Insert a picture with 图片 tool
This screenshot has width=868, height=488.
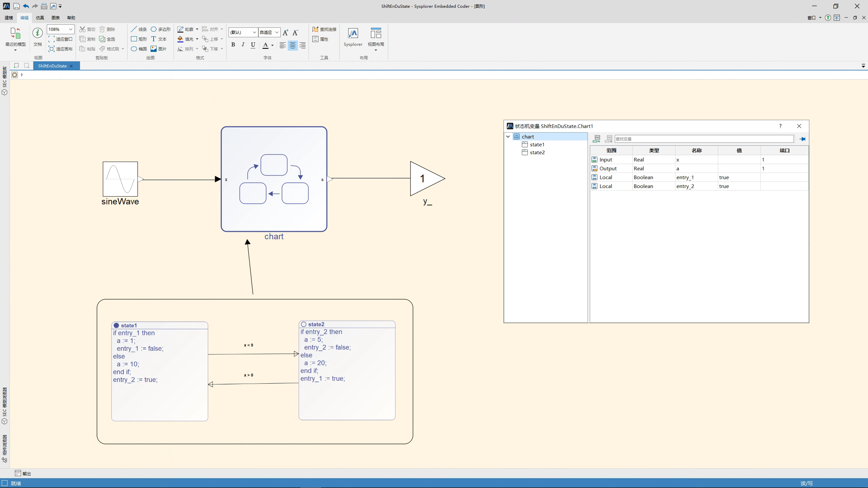click(159, 49)
